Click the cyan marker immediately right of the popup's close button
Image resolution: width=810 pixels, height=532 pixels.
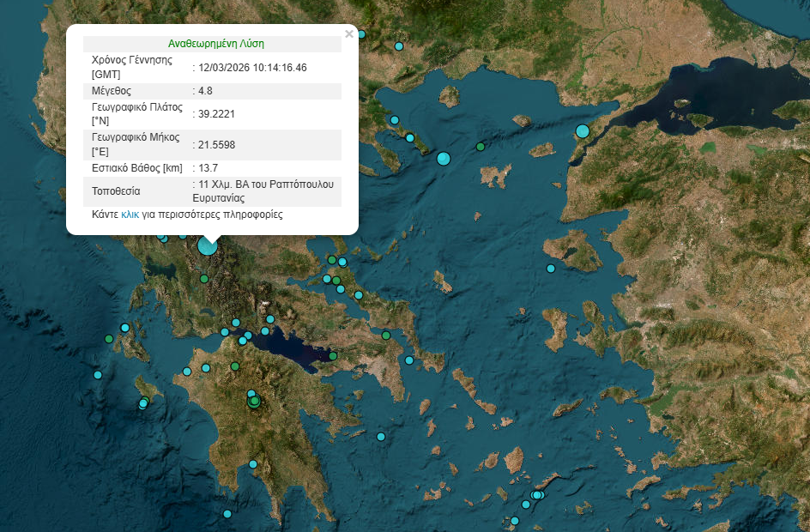pos(361,34)
